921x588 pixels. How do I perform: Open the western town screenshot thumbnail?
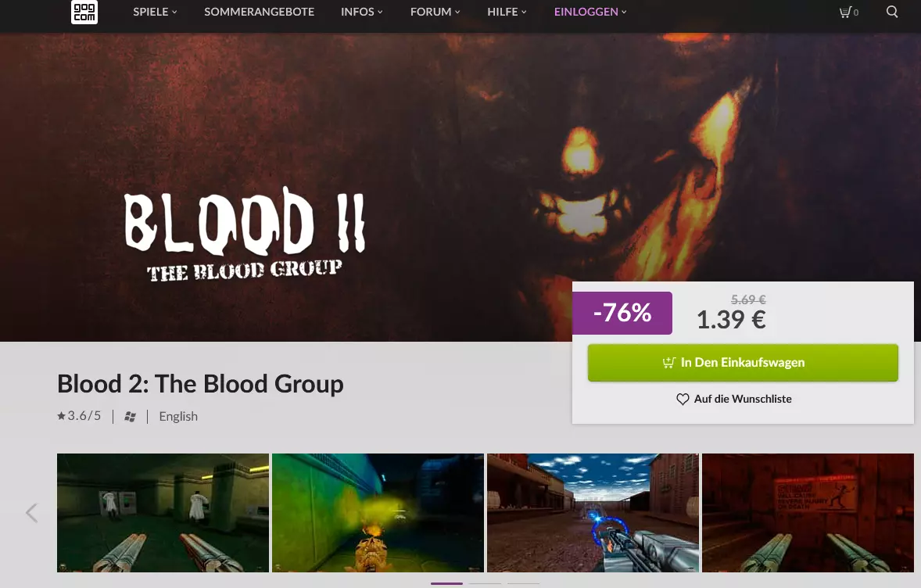pyautogui.click(x=593, y=513)
